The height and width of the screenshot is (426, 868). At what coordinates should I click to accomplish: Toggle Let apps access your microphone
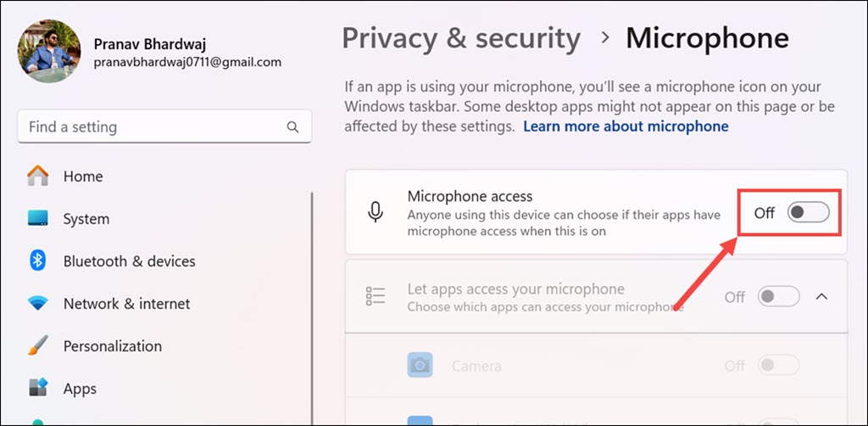pos(779,297)
